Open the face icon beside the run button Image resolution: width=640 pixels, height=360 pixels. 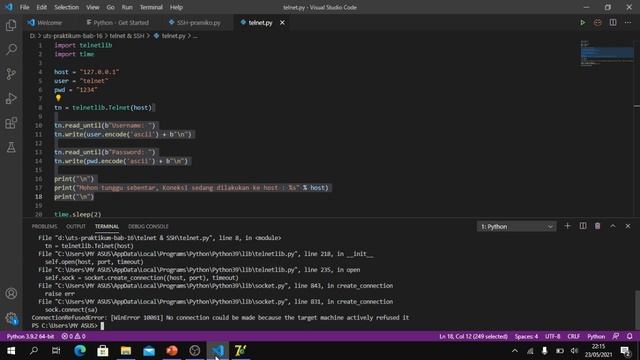click(x=598, y=22)
